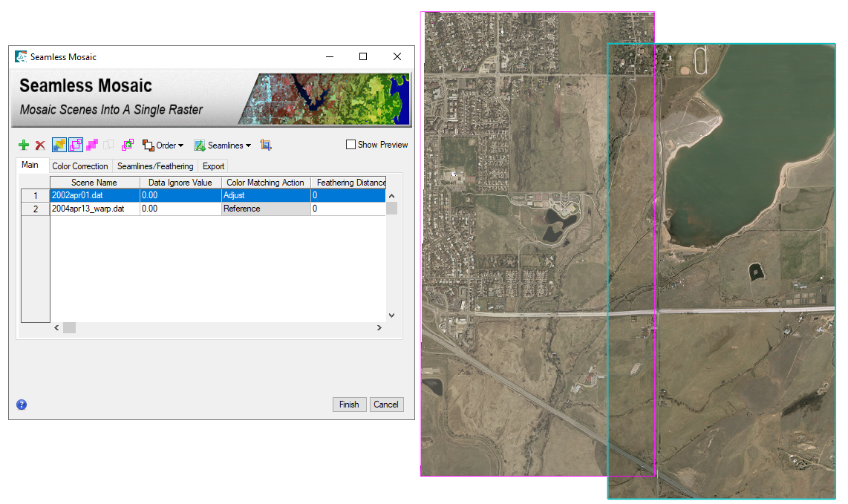This screenshot has height=504, width=848.
Task: Enable the Show Preview checkbox
Action: click(351, 145)
